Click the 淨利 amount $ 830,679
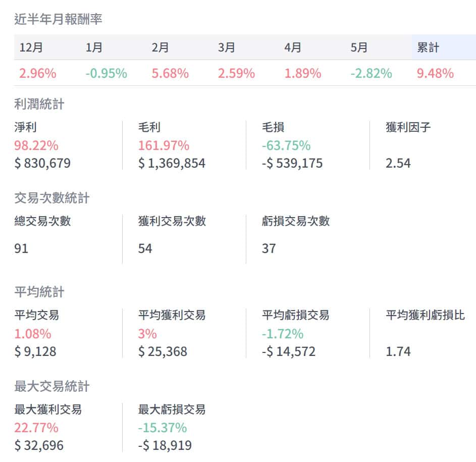The height and width of the screenshot is (462, 476). [42, 164]
